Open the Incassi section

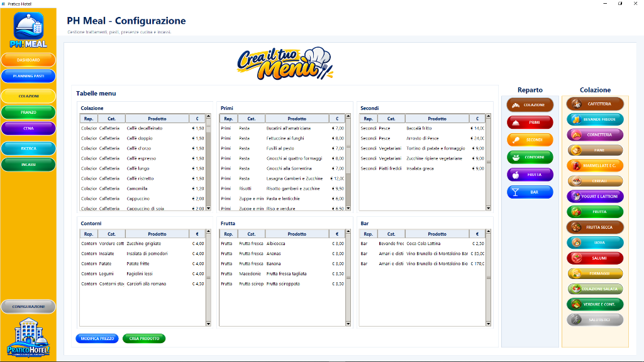coord(28,165)
